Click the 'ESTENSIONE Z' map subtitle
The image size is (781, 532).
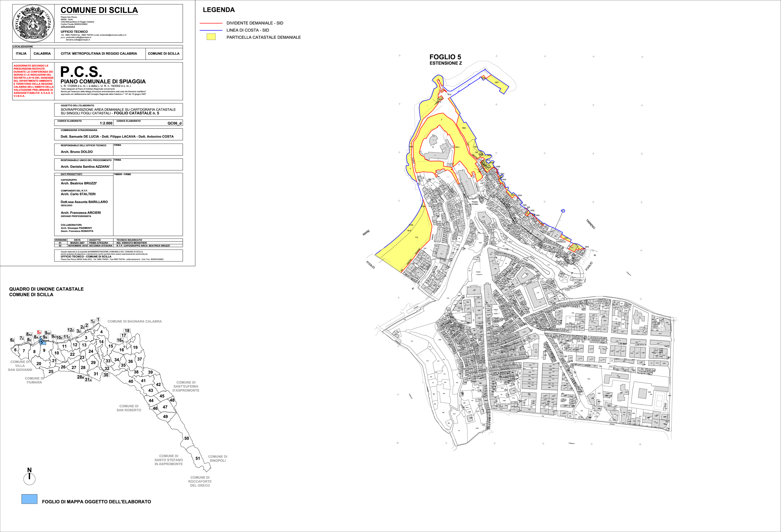tap(446, 63)
